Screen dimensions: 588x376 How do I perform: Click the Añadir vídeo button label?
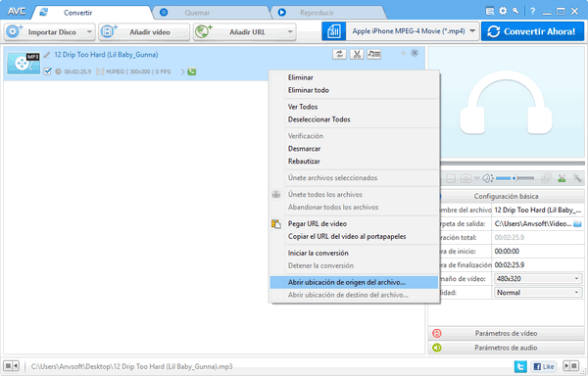pyautogui.click(x=150, y=32)
